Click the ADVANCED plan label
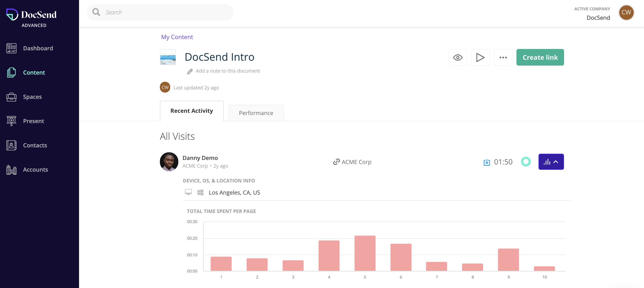Image resolution: width=644 pixels, height=288 pixels. (34, 25)
